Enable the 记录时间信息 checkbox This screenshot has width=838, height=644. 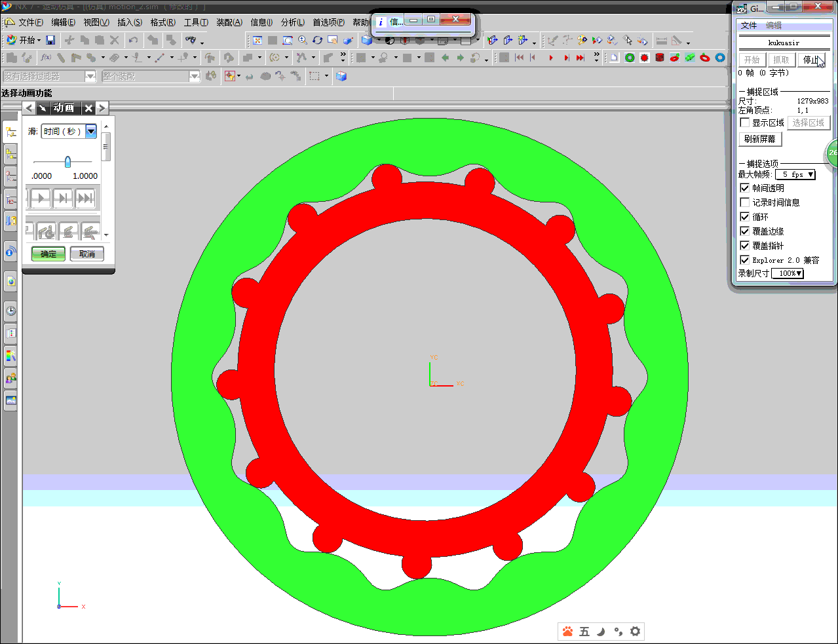[744, 202]
